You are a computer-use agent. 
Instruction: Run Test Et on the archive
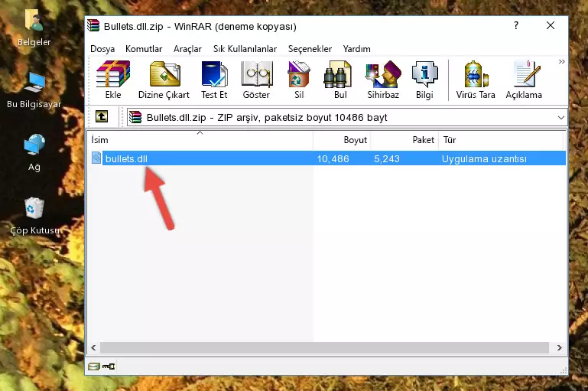pyautogui.click(x=214, y=80)
